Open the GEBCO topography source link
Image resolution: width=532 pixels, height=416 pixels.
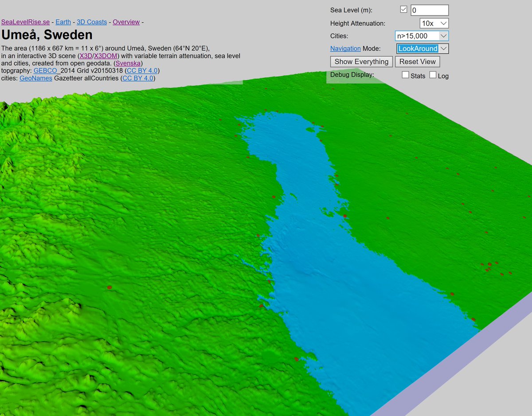46,71
